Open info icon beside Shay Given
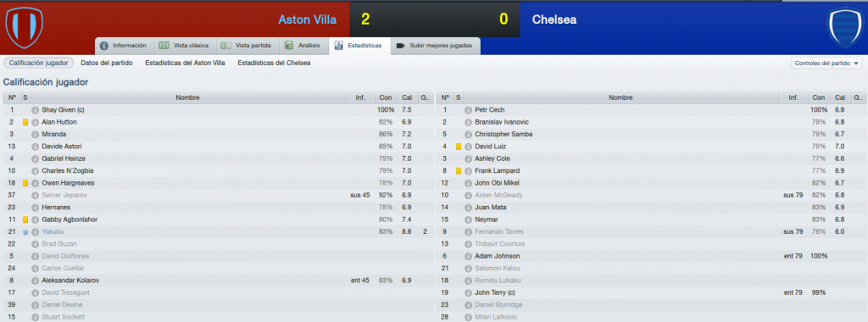The image size is (868, 322). tap(36, 110)
